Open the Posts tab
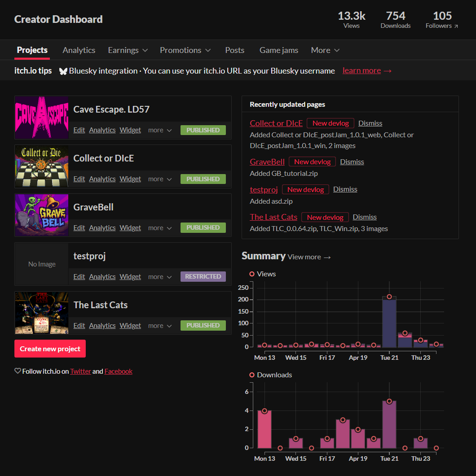Screen dimensions: 476x476 pyautogui.click(x=235, y=50)
